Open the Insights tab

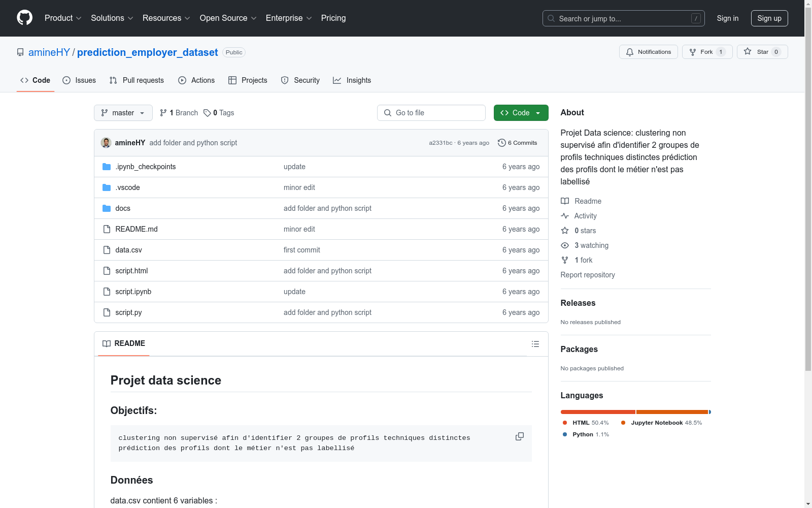pos(352,80)
